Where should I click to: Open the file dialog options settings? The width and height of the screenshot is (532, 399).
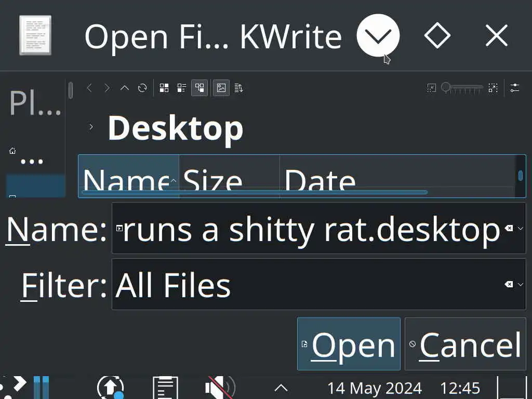click(x=515, y=88)
